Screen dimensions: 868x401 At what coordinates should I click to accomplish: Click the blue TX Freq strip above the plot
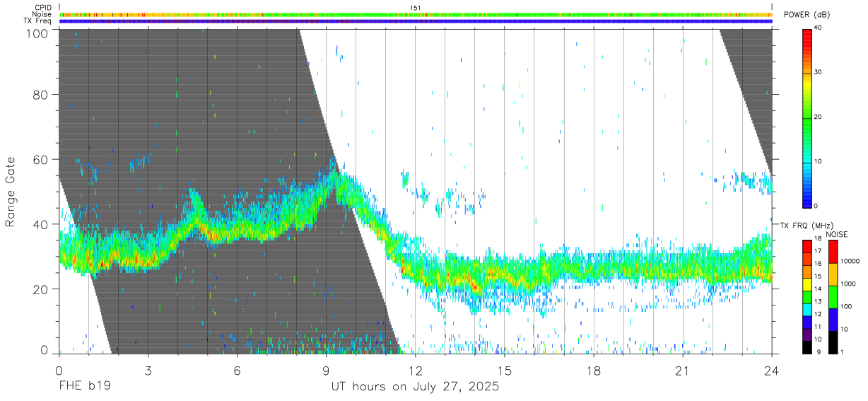[x=416, y=21]
